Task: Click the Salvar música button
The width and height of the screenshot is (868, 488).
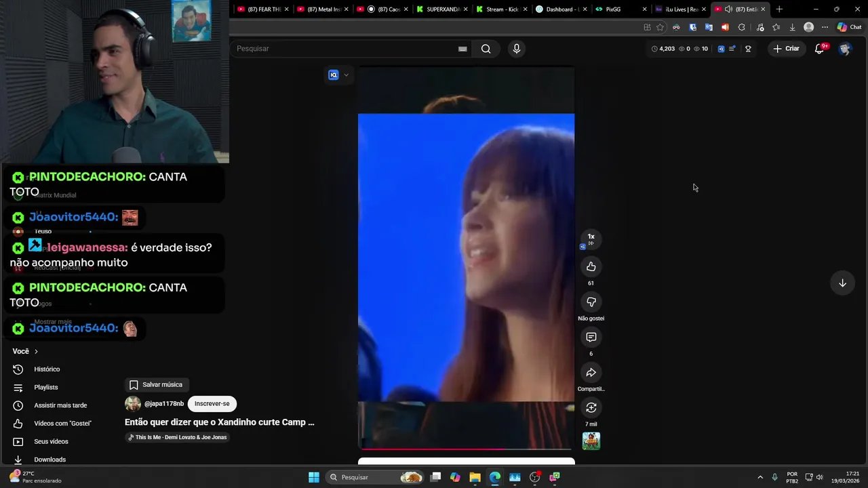Action: click(156, 385)
